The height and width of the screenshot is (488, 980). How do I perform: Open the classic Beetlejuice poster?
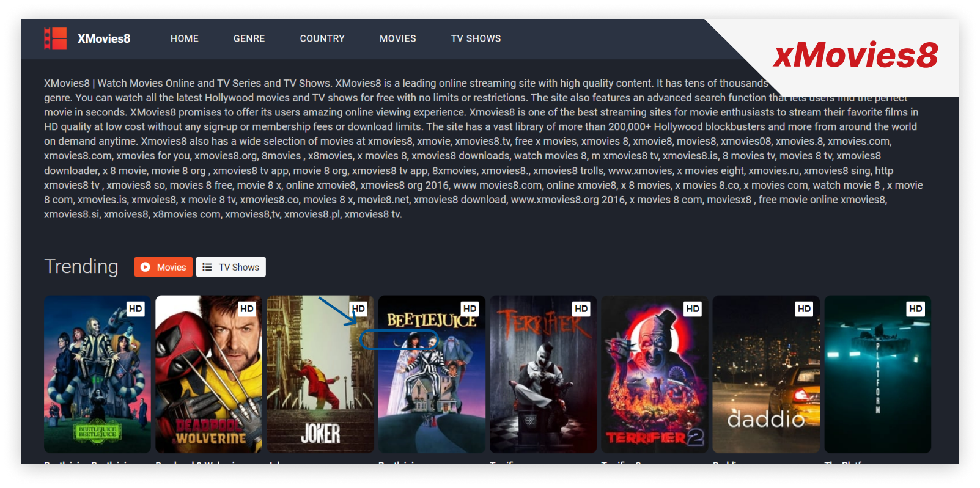tap(432, 374)
